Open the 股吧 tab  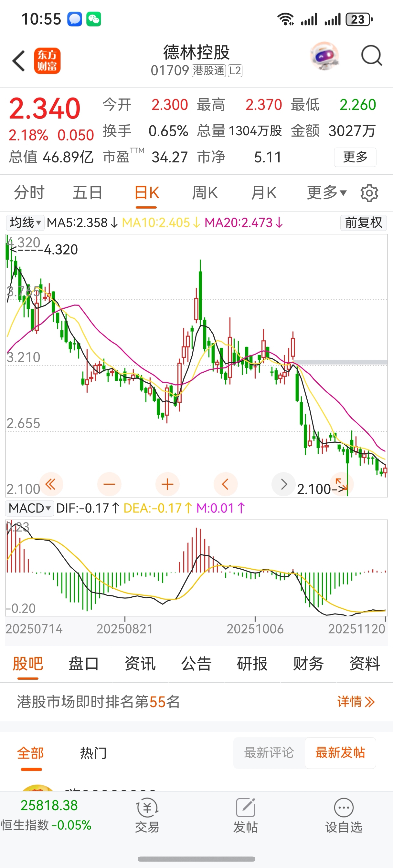28,664
